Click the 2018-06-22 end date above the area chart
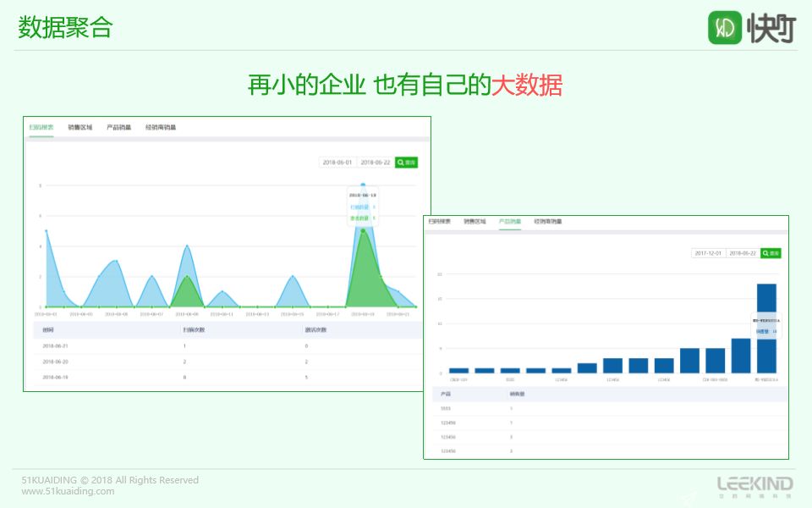The image size is (812, 508). coord(375,162)
